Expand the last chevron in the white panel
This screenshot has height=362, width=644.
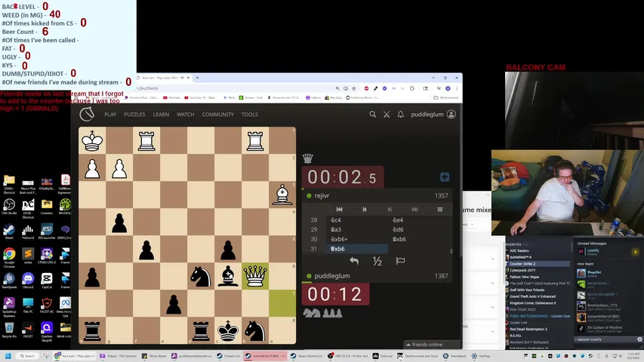[492, 332]
